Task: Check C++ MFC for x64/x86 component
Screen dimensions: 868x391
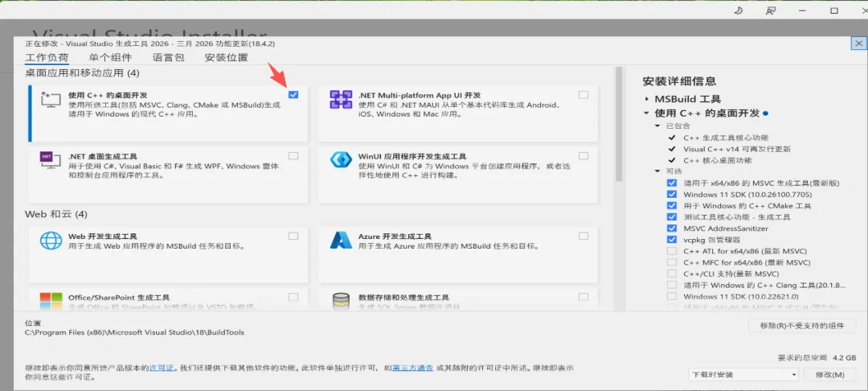Action: pos(672,262)
